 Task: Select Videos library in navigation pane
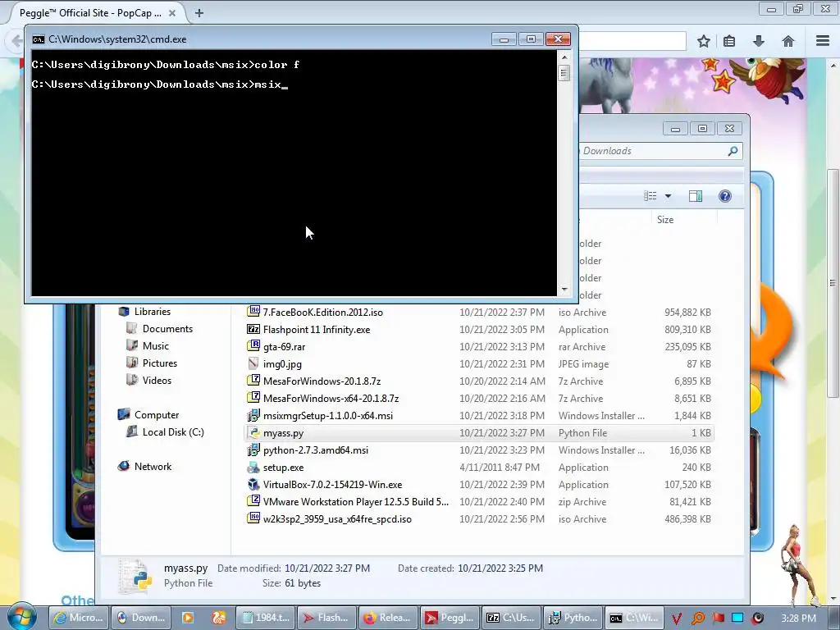coord(157,380)
